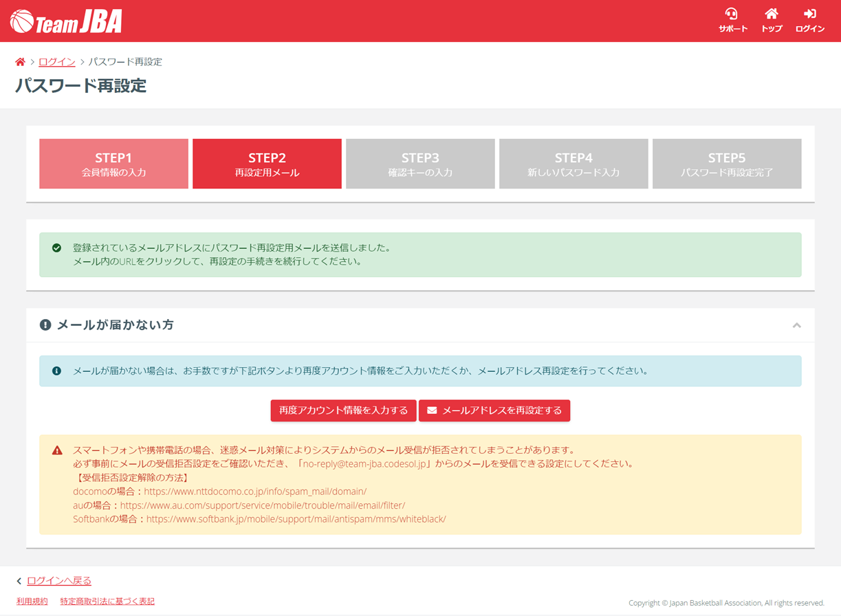Click the Softbank antispam URL text
Image resolution: width=841 pixels, height=616 pixels.
pyautogui.click(x=296, y=519)
